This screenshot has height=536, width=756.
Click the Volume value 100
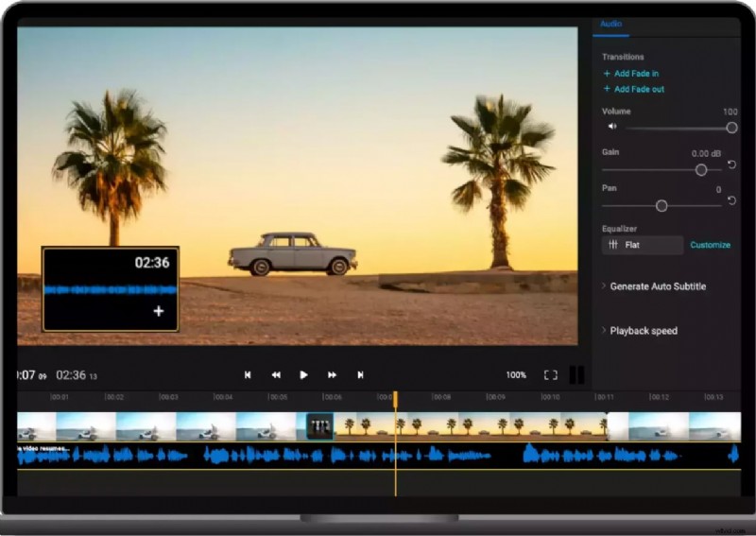pos(730,112)
